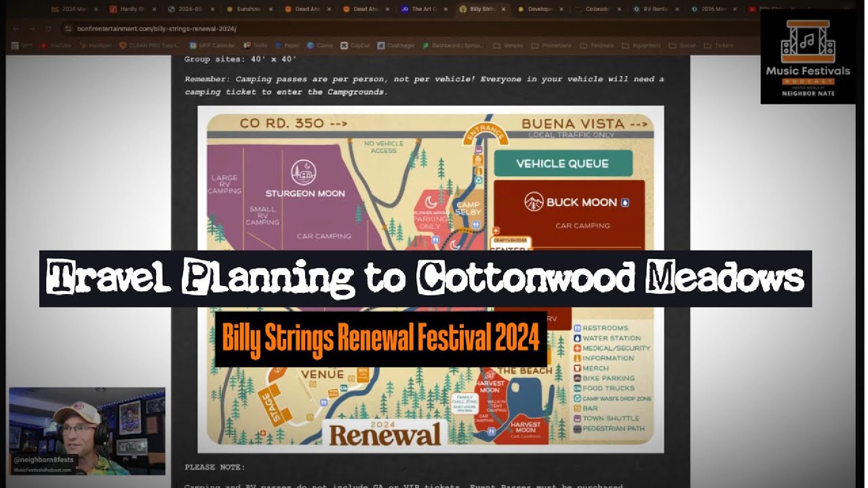Open the YouTube bookmark

(56, 45)
